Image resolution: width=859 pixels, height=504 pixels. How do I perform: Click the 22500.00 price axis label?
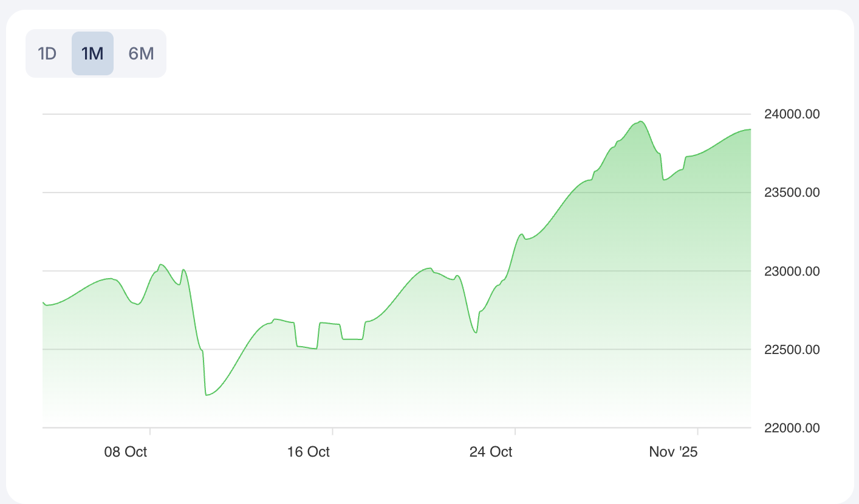[792, 349]
